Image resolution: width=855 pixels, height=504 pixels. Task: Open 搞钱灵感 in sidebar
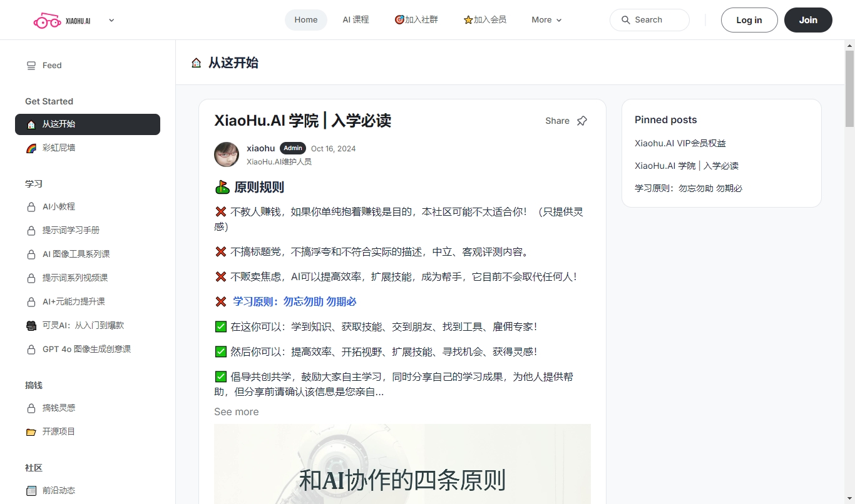pos(88,408)
